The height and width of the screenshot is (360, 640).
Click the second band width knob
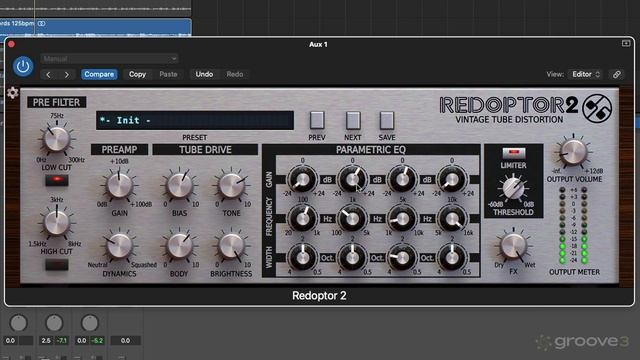[x=352, y=258]
